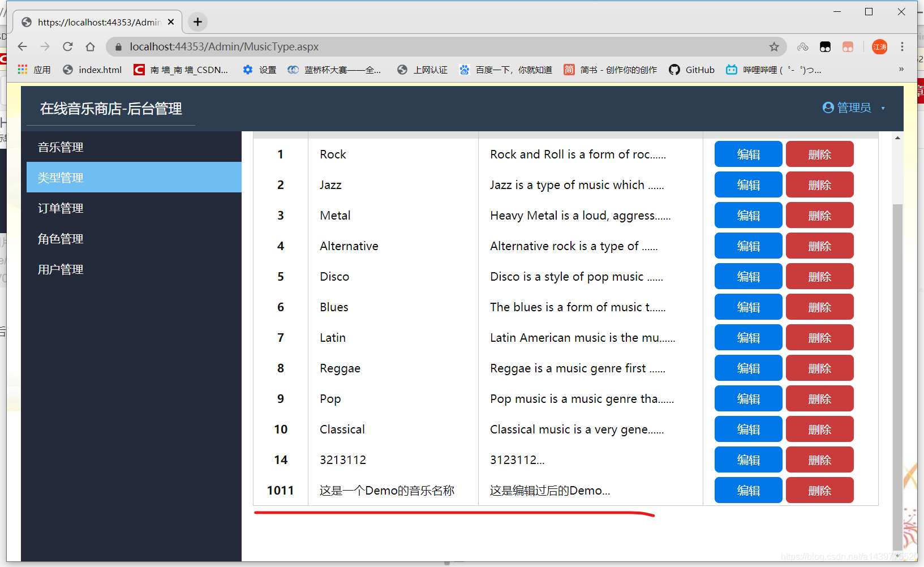The image size is (924, 567).
Task: Edit the Alternative music type
Action: 749,246
